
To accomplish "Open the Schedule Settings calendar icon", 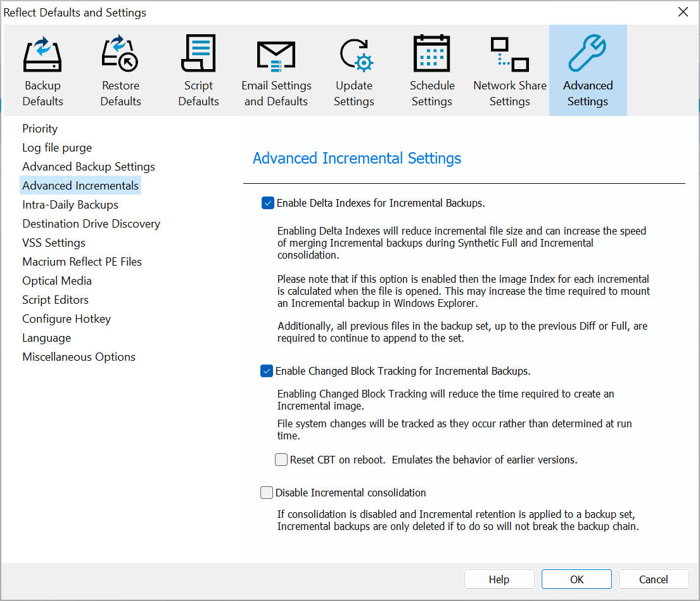I will tap(431, 53).
